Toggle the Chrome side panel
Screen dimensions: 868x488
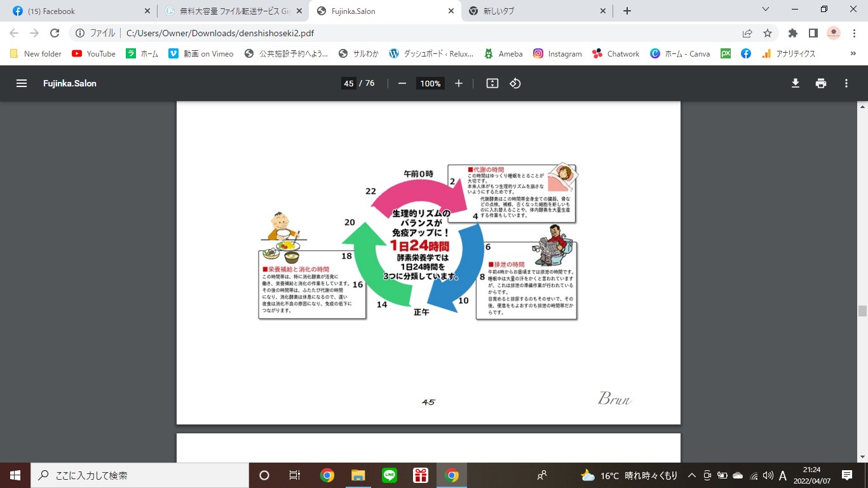(813, 33)
